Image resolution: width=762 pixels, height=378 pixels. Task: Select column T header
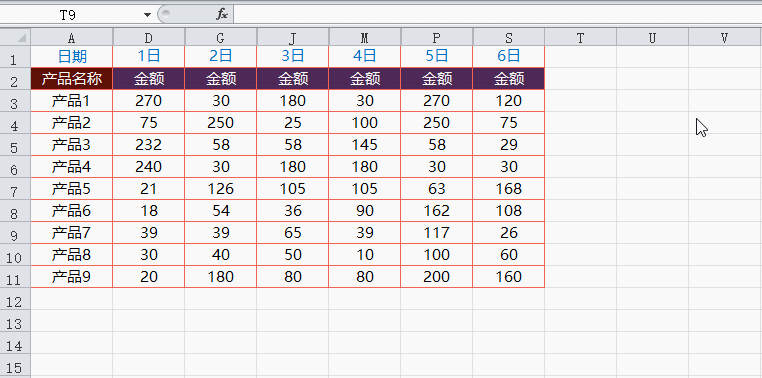point(580,37)
